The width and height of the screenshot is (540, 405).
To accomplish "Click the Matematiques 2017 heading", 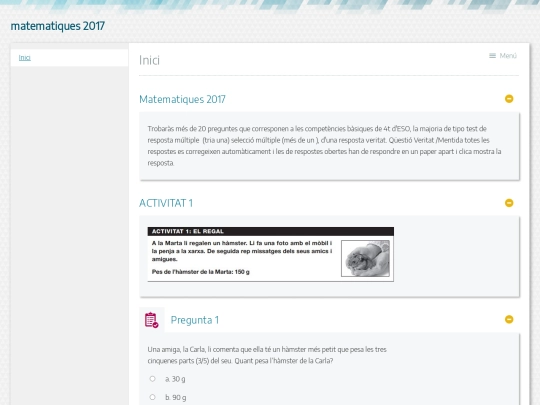I will (x=182, y=99).
